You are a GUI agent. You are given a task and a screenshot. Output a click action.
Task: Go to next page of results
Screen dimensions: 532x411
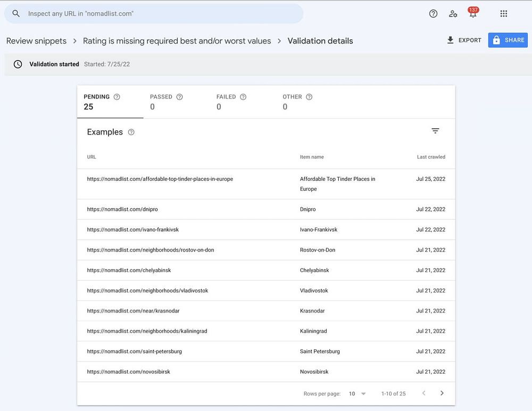pyautogui.click(x=442, y=393)
